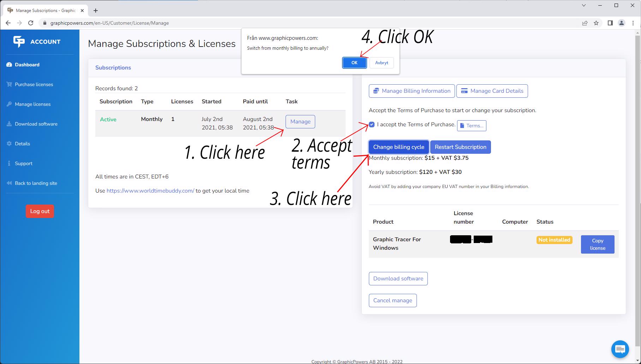
Task: Open the Terms... document button
Action: tap(472, 126)
